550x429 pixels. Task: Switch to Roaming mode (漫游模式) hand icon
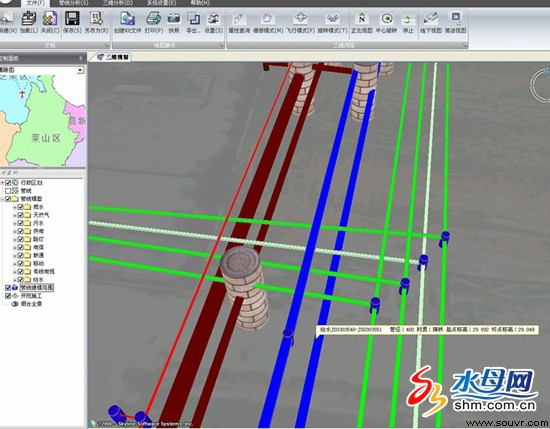[x=267, y=18]
